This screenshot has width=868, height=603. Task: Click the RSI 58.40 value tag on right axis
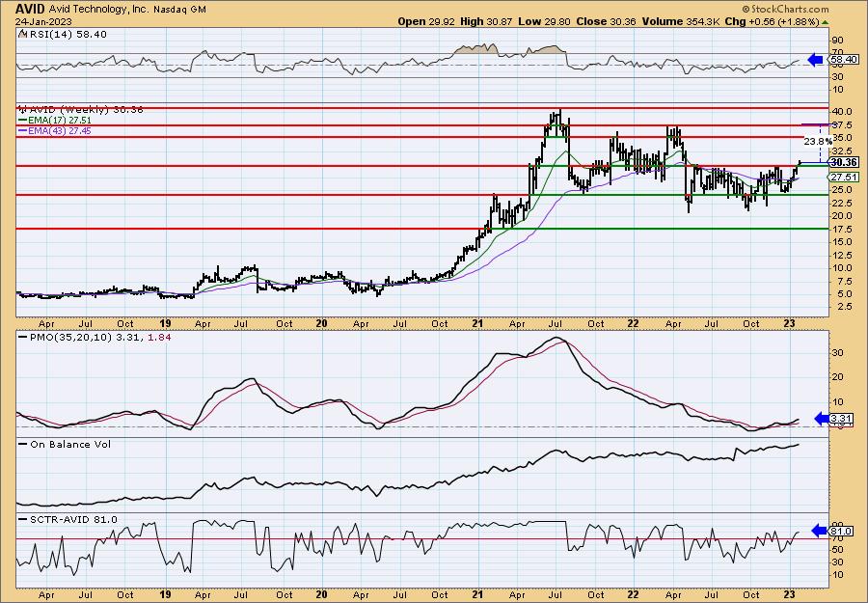tap(842, 59)
